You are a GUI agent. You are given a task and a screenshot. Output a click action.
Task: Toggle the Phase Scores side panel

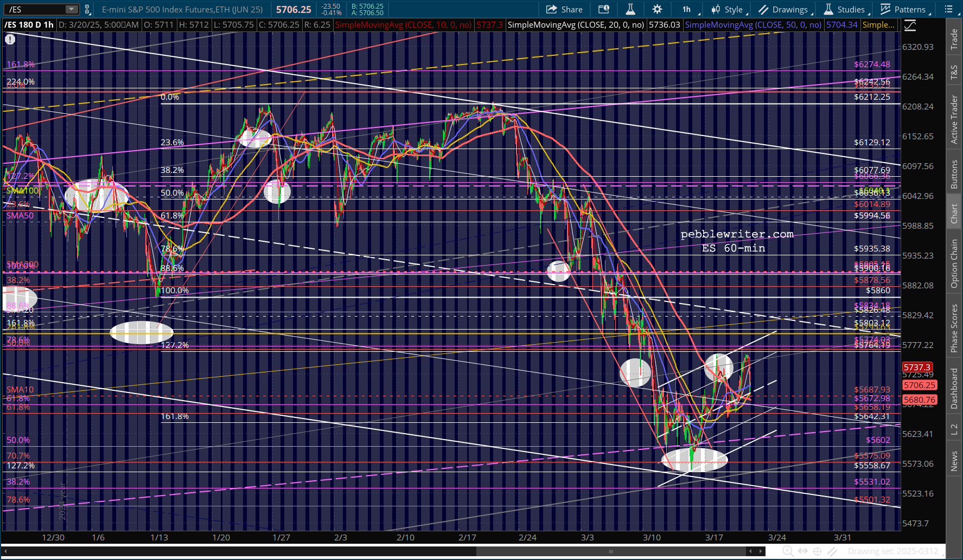(x=954, y=327)
